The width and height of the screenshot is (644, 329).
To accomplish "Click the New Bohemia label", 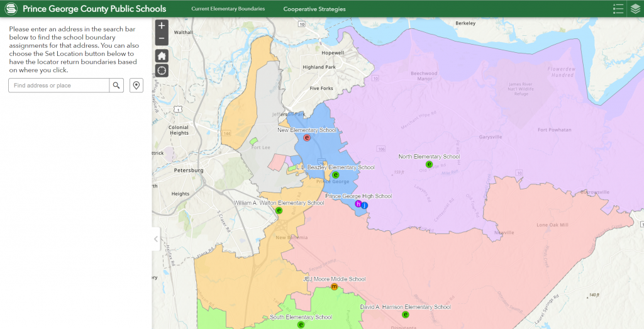I will [292, 237].
